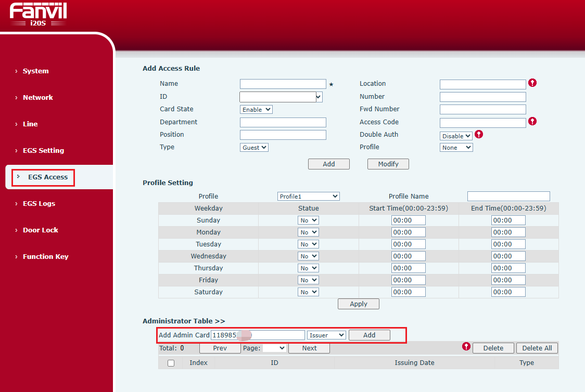Click the help icon next to Access Code
This screenshot has height=392, width=585.
532,121
